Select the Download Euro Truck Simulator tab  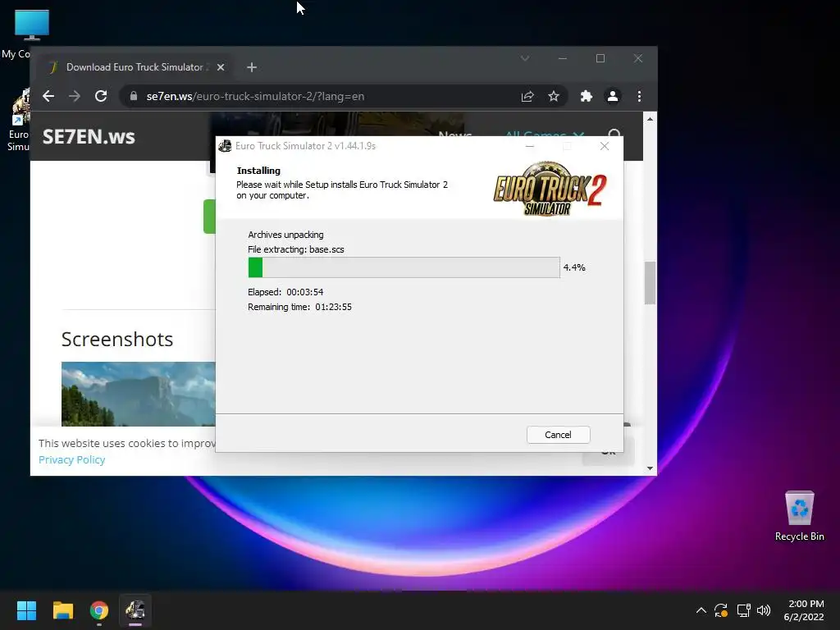pos(135,67)
